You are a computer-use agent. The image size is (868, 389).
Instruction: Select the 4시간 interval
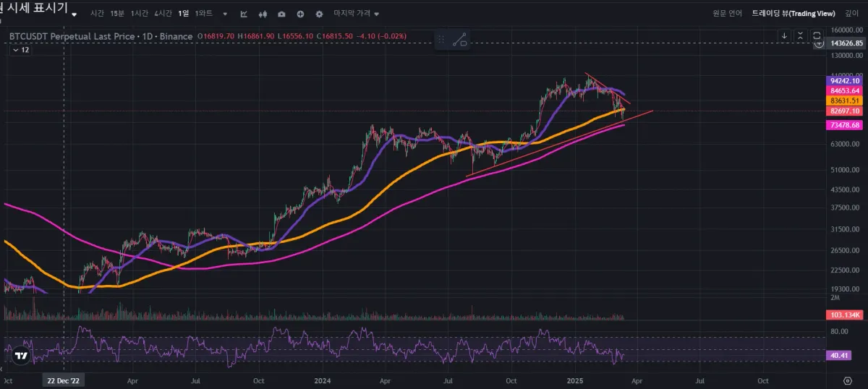pos(163,14)
